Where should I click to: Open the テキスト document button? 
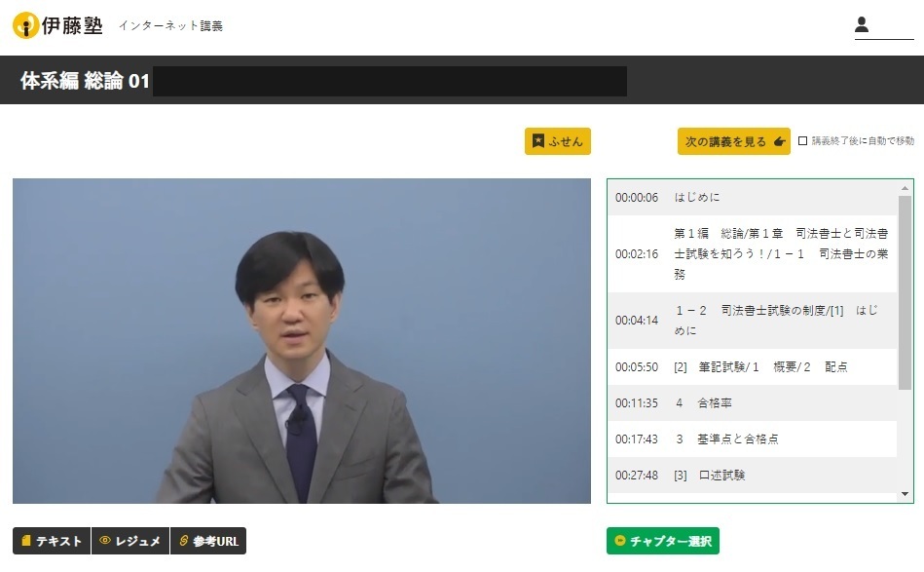pos(52,541)
